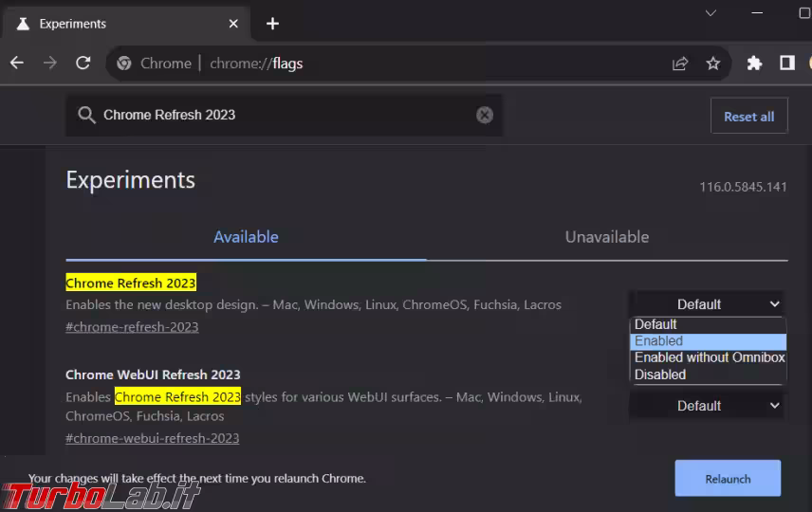The image size is (812, 512).
Task: Relaunch Chrome to apply changes
Action: point(728,479)
